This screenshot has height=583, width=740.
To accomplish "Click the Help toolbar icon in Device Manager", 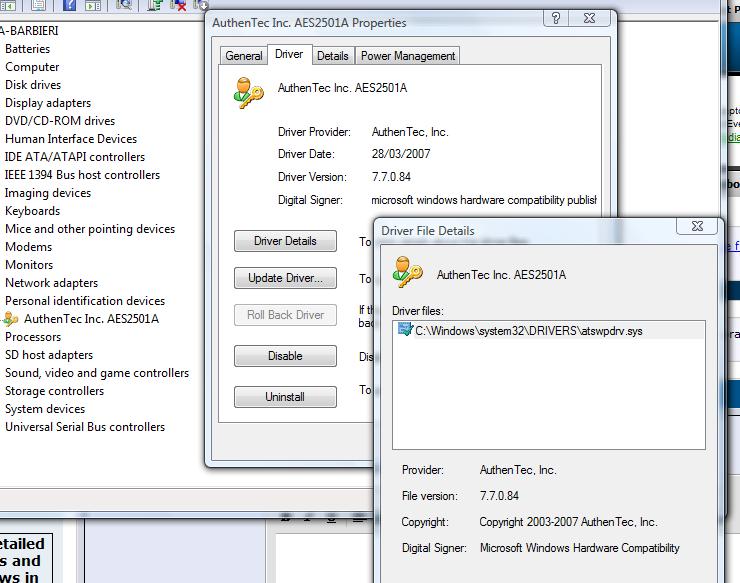I will 69,5.
